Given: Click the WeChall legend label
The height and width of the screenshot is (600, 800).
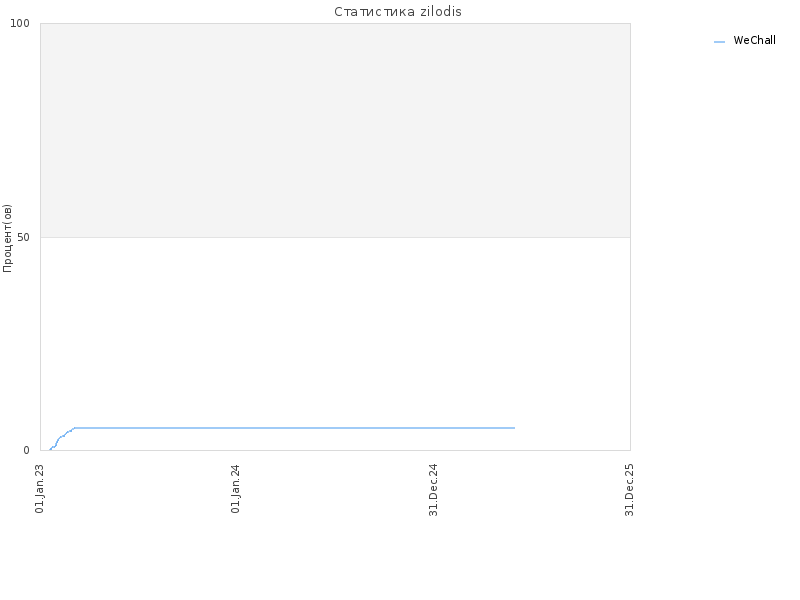Looking at the screenshot, I should [x=754, y=40].
